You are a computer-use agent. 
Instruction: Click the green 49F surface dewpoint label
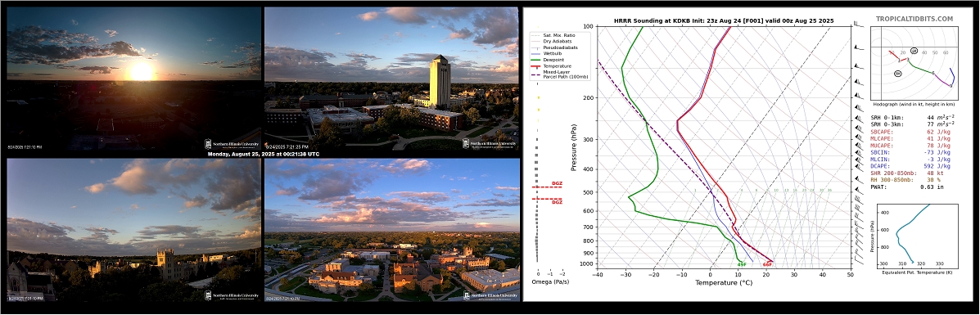point(741,264)
